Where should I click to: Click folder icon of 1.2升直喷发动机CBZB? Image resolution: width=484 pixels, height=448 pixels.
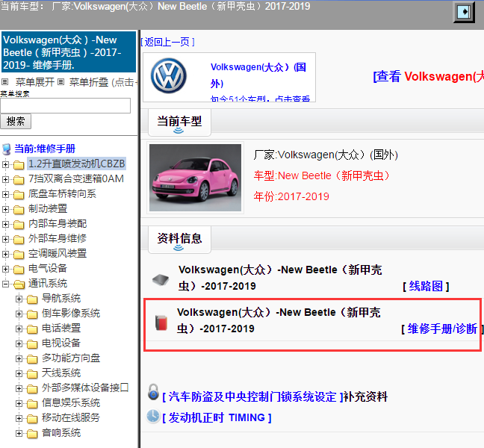point(19,165)
